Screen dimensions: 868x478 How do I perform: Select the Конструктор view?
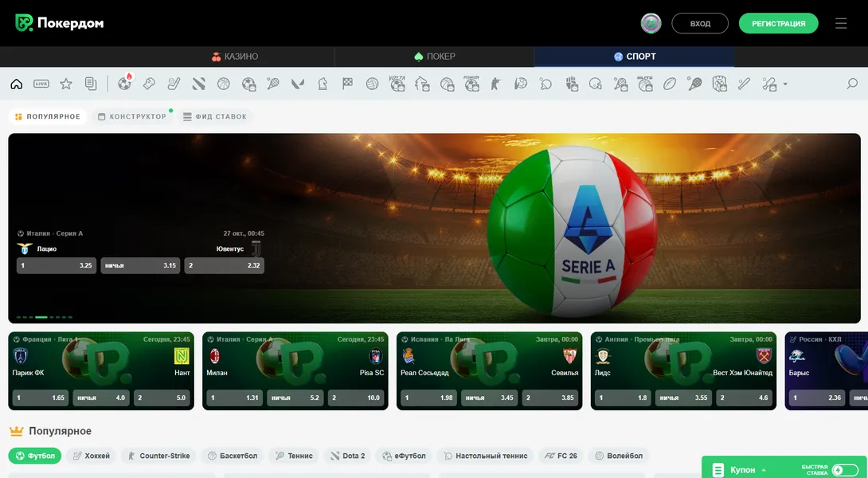click(132, 117)
